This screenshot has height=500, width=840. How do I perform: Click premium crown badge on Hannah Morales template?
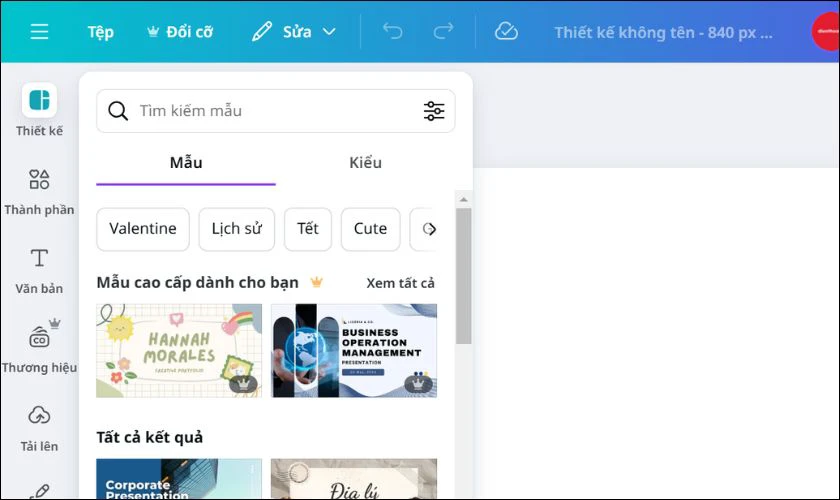(x=243, y=384)
